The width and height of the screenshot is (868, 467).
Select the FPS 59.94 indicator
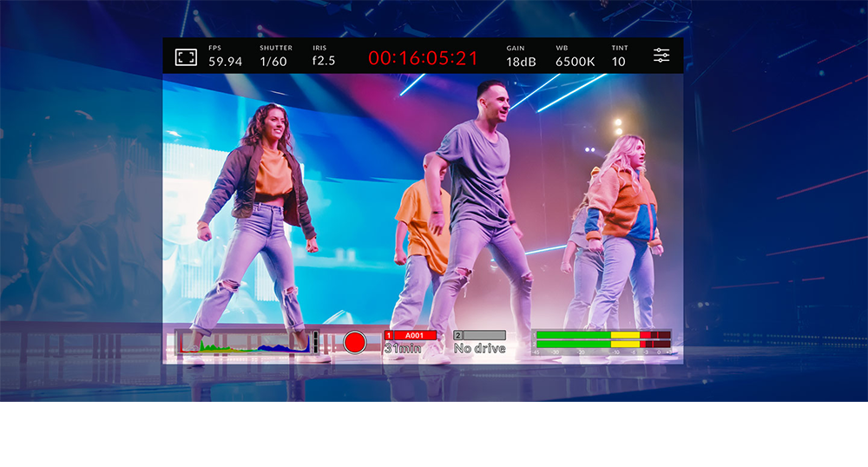[226, 56]
